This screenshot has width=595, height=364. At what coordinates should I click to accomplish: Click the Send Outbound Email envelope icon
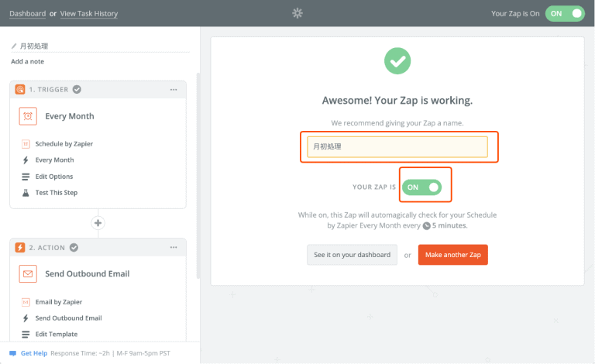coord(28,273)
